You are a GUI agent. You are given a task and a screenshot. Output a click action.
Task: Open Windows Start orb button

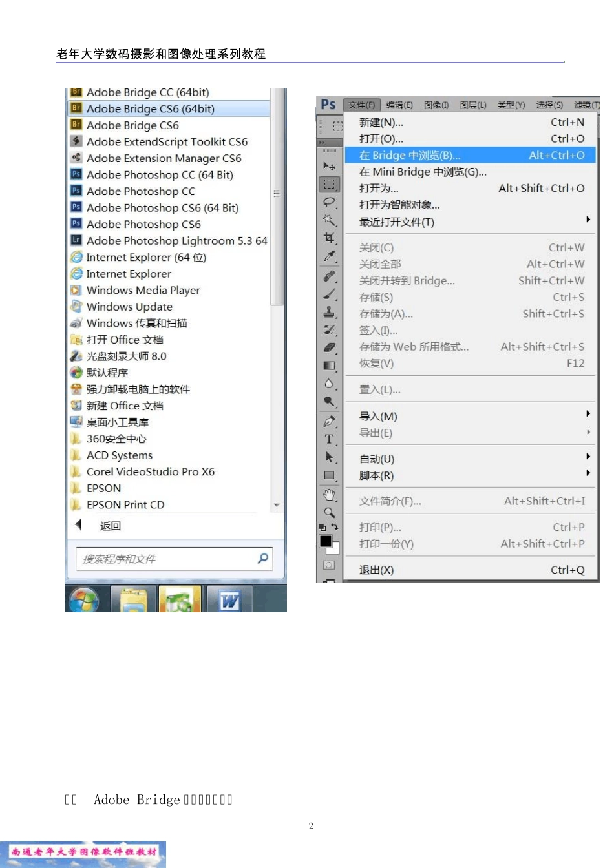click(x=84, y=599)
